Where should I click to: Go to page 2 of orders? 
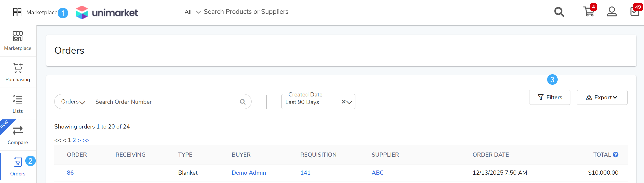[74, 140]
